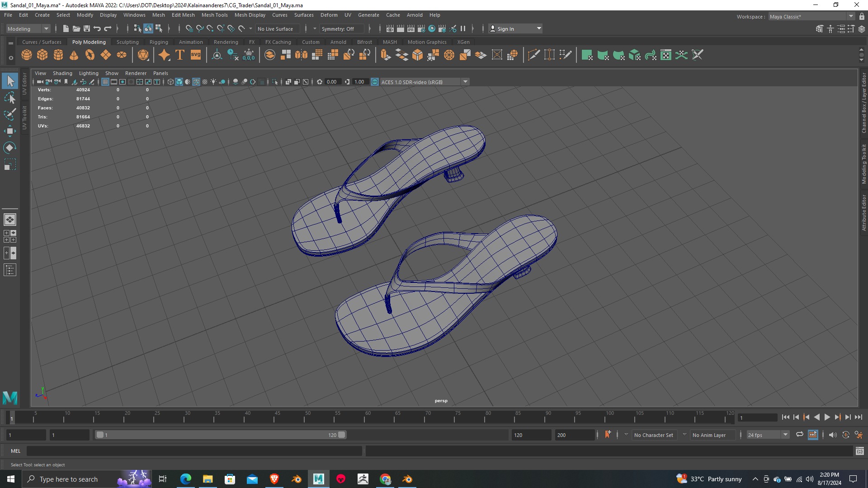Step forward to next key
Viewport: 868px width, 488px height.
[x=837, y=418]
